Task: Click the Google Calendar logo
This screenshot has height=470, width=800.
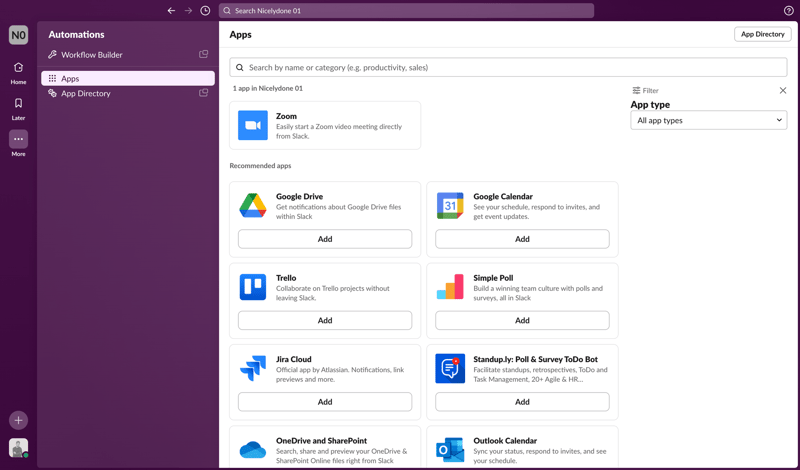Action: (450, 206)
